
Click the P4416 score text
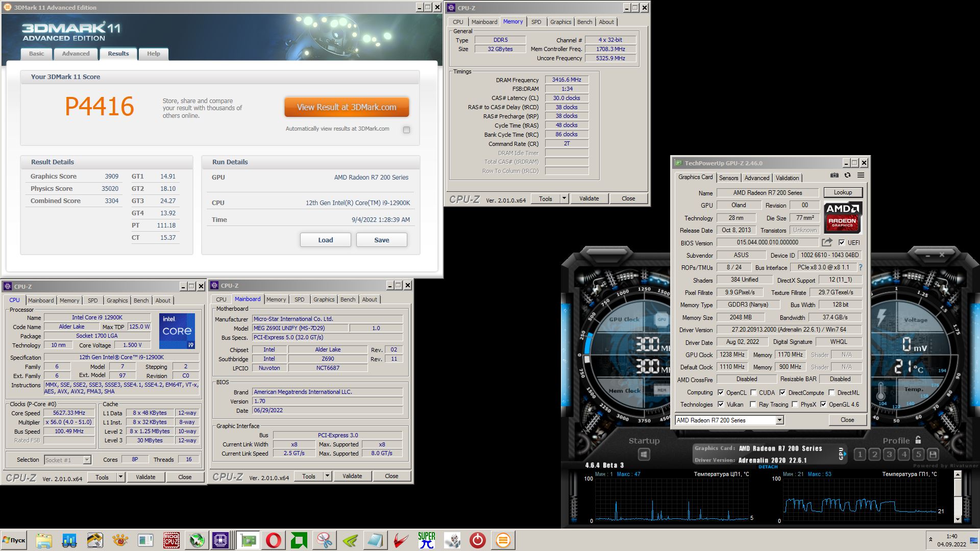pos(99,107)
